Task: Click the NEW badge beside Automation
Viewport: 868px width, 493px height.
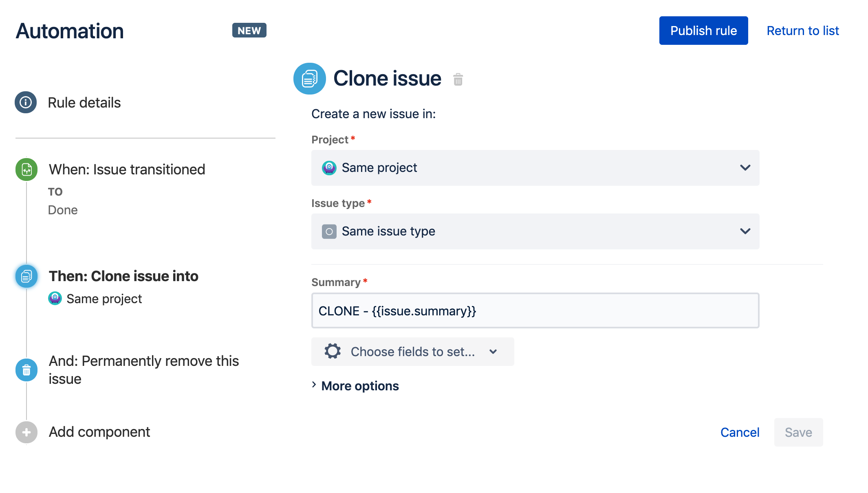Action: 249,31
